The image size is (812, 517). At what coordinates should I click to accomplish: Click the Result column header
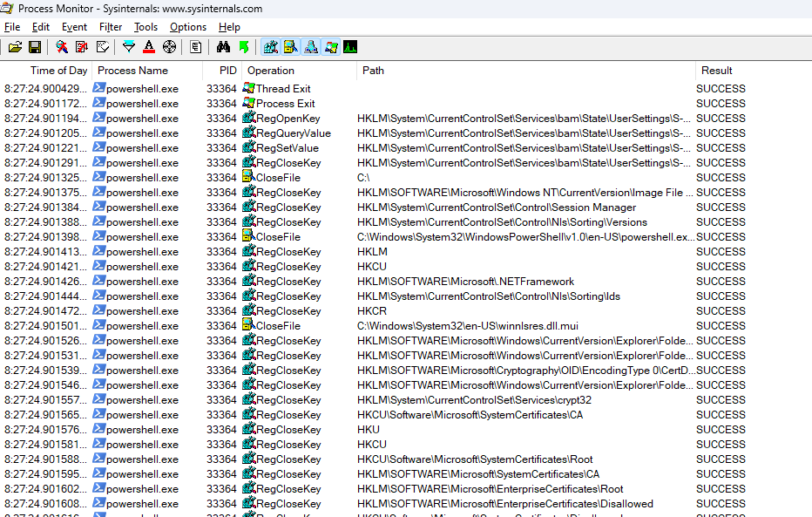[x=754, y=71]
